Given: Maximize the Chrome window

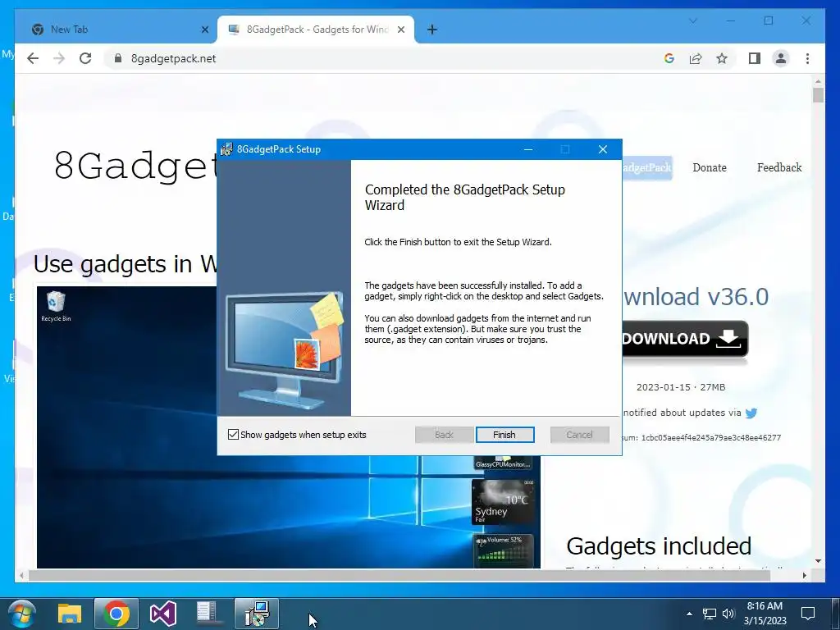Looking at the screenshot, I should click(768, 21).
